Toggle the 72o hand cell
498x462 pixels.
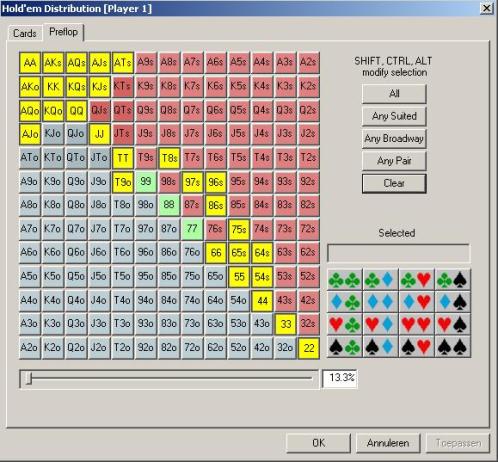(192, 348)
